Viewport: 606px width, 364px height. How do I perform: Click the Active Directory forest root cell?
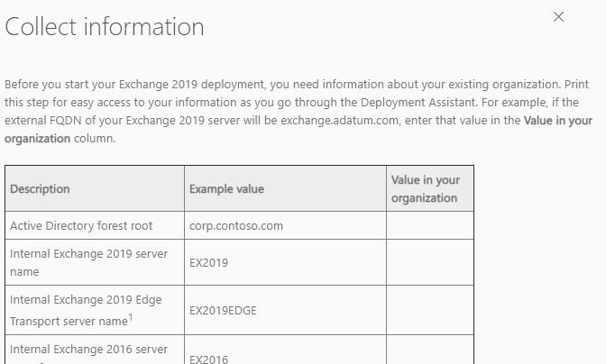coord(81,226)
